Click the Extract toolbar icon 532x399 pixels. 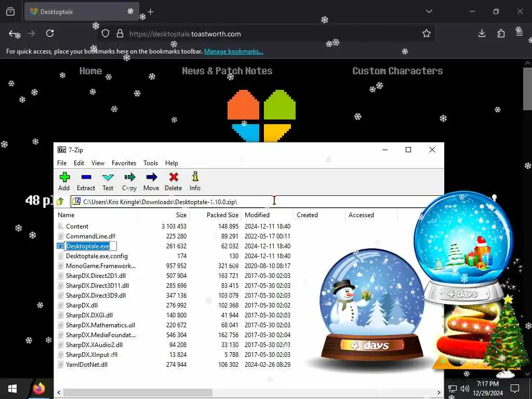86,177
